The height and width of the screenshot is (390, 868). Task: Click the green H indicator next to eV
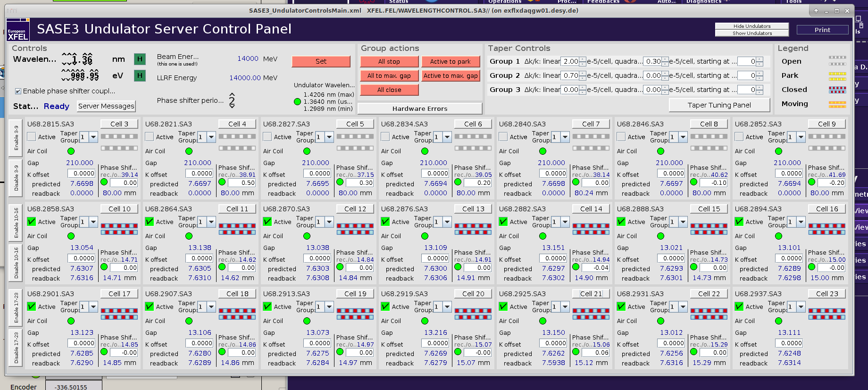coord(140,75)
